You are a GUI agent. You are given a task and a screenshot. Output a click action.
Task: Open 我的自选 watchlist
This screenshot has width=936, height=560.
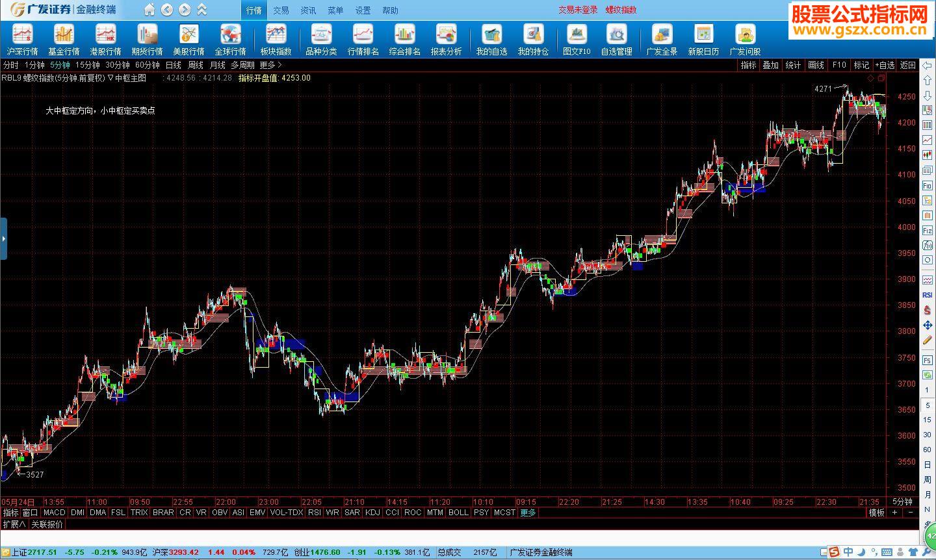pos(491,40)
